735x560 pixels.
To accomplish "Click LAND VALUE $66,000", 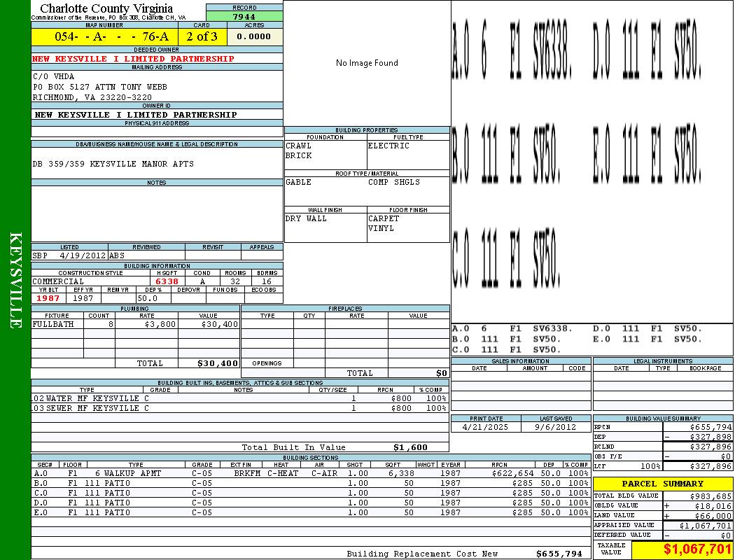I will [x=713, y=516].
